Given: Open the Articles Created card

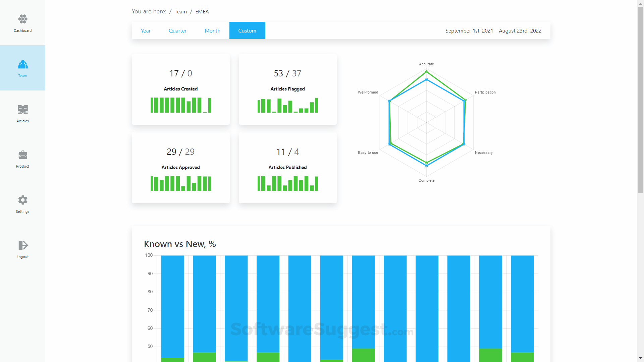Looking at the screenshot, I should pos(181,89).
